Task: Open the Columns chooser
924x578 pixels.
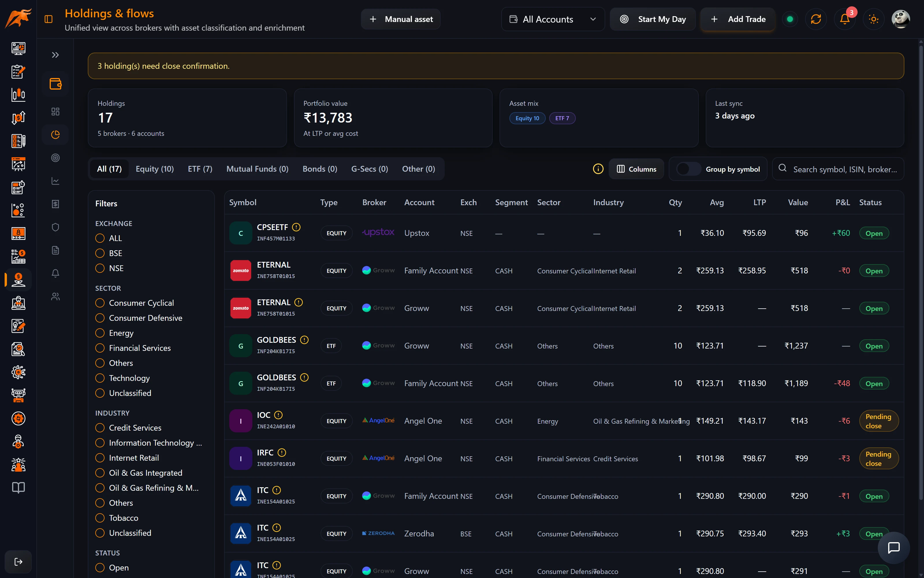Action: pos(636,169)
